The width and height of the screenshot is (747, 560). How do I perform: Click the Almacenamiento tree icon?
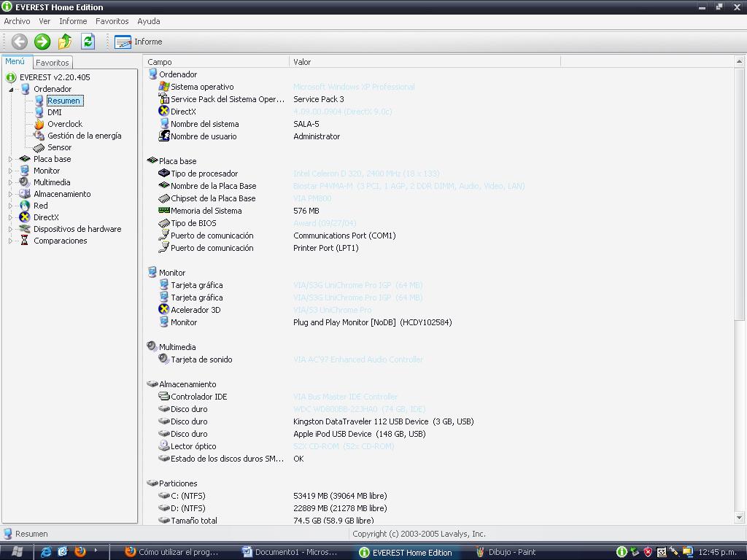pyautogui.click(x=25, y=194)
